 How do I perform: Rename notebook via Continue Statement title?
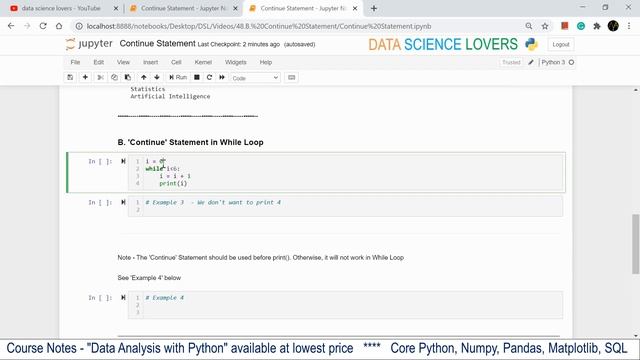[158, 44]
